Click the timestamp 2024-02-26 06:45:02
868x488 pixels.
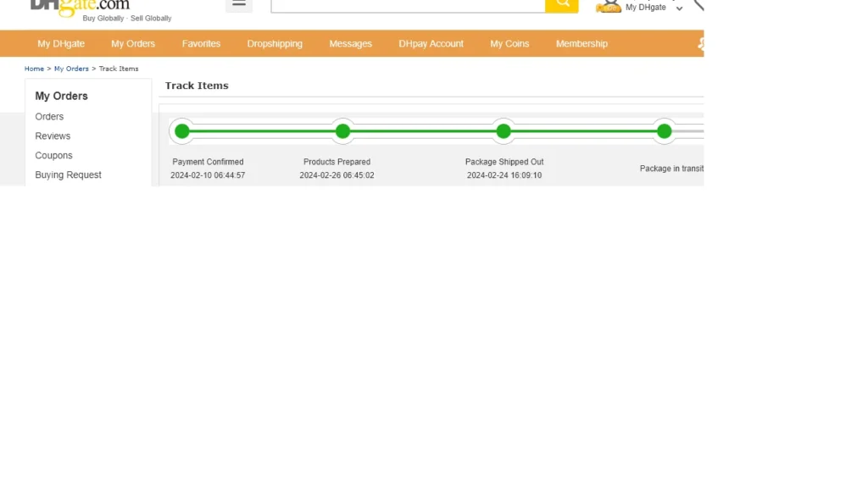pyautogui.click(x=337, y=175)
